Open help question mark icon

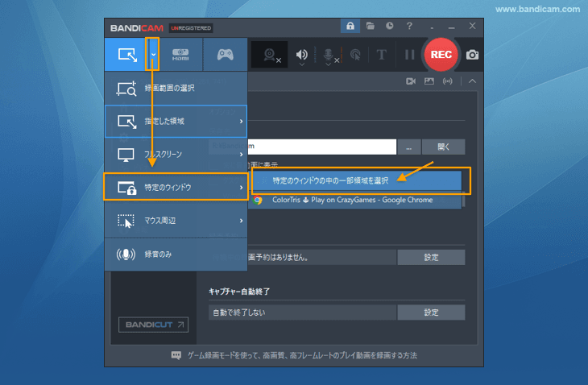coord(409,26)
